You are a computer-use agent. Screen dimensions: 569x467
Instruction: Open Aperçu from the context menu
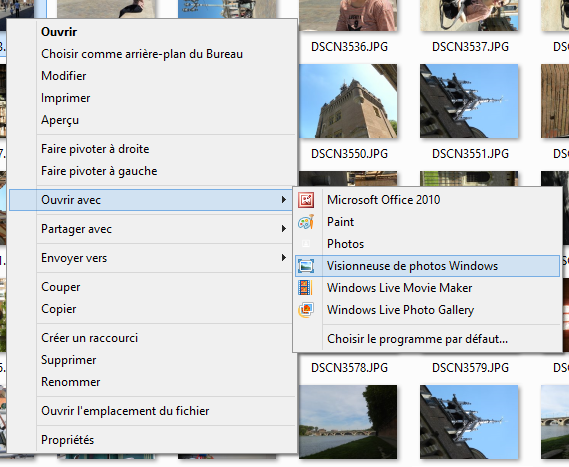152,120
